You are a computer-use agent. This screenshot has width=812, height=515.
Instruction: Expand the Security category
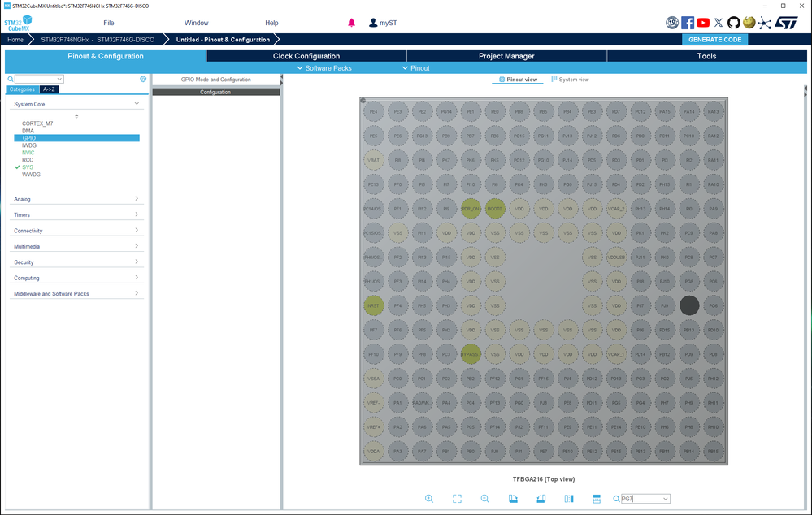coord(137,262)
